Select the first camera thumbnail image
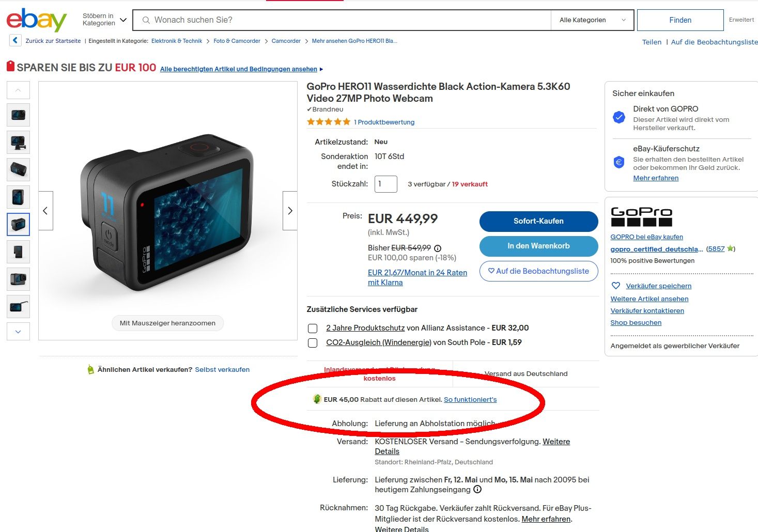 (x=18, y=115)
